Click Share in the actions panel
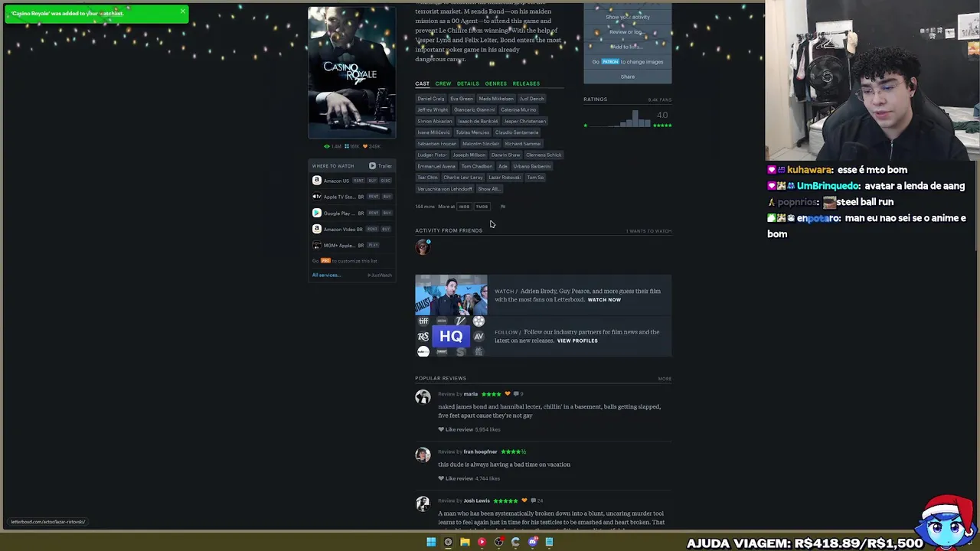 click(x=627, y=77)
